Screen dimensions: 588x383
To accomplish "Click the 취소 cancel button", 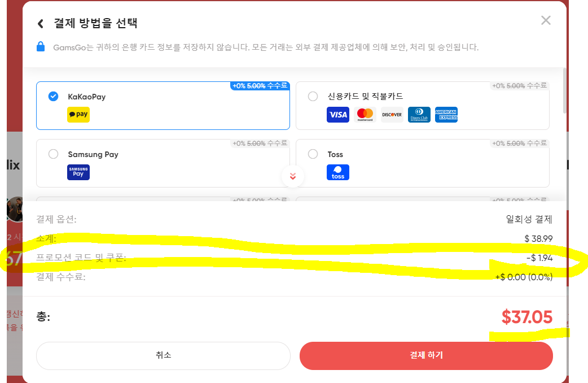I will 164,355.
